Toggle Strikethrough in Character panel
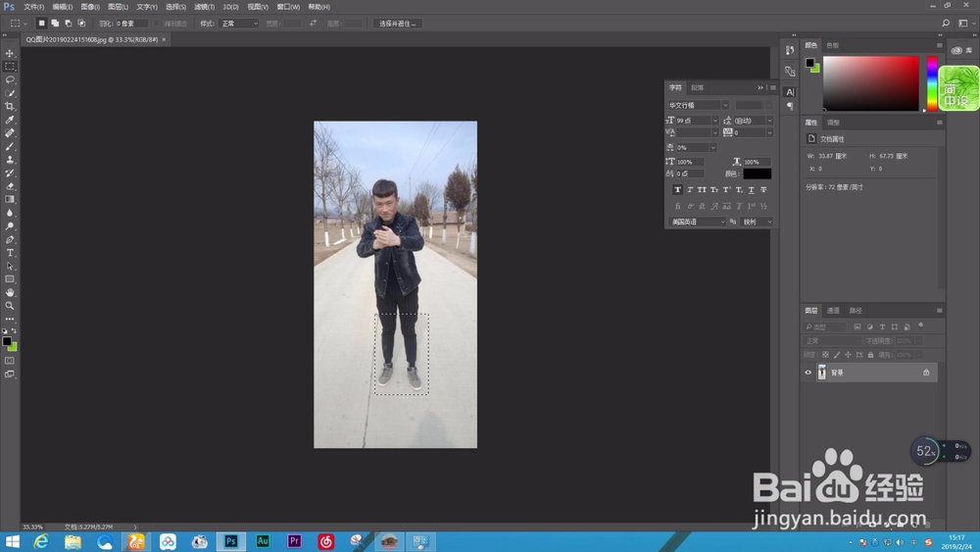The height and width of the screenshot is (552, 980). click(x=763, y=189)
